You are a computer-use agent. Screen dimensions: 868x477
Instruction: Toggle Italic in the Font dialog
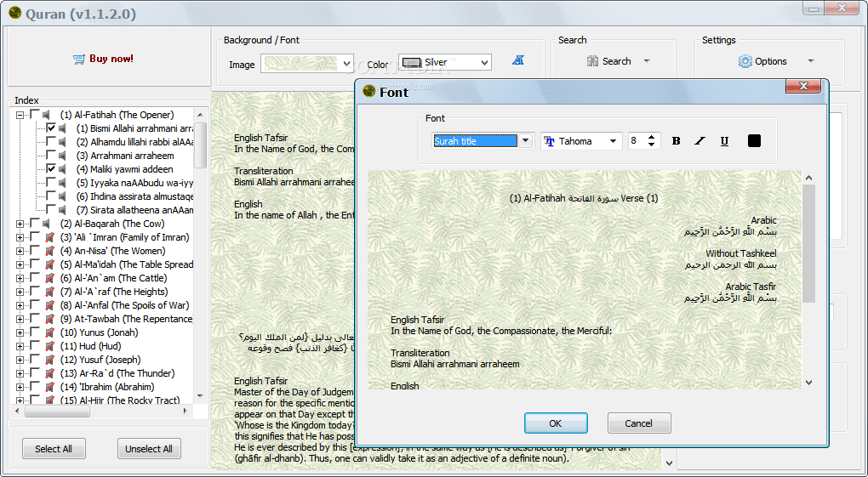coord(700,141)
